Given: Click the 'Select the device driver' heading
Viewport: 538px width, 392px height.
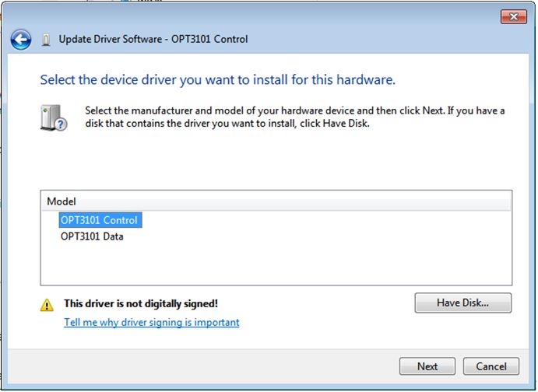Looking at the screenshot, I should tap(217, 79).
